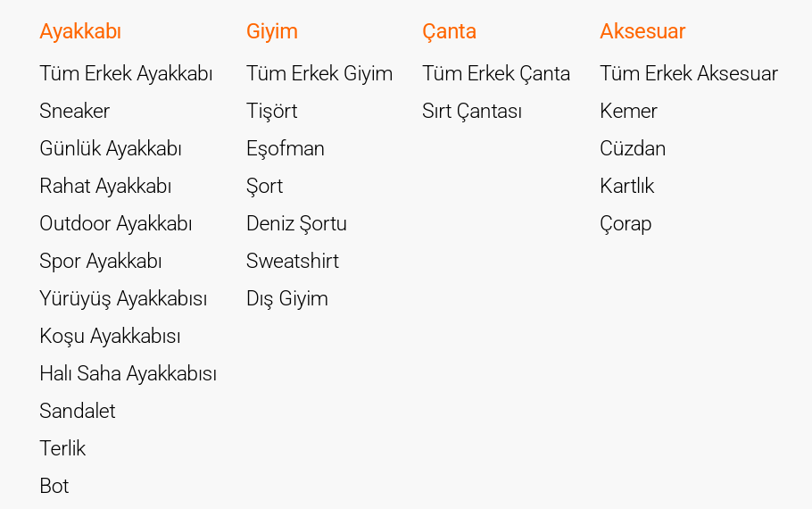The height and width of the screenshot is (509, 812).
Task: Open the Kemer accessory link
Action: coord(628,111)
